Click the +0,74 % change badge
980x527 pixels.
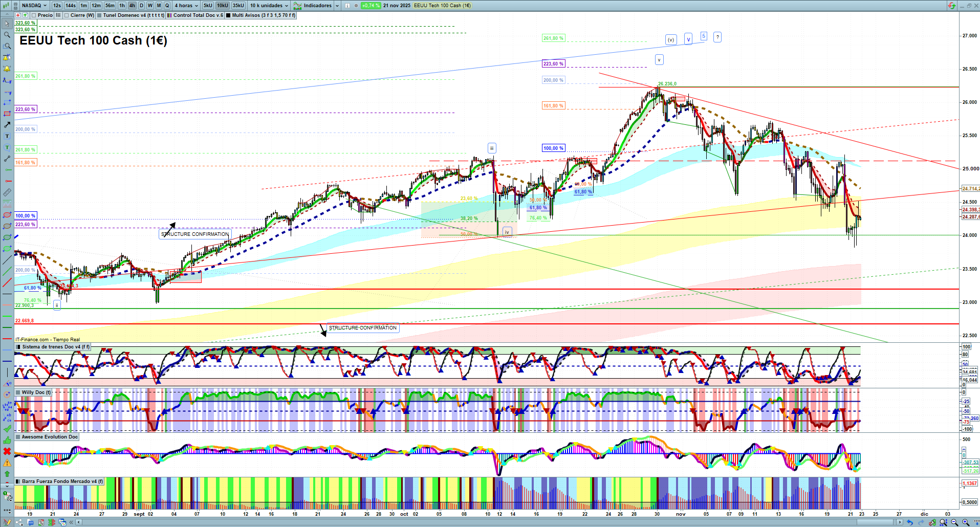pos(371,6)
